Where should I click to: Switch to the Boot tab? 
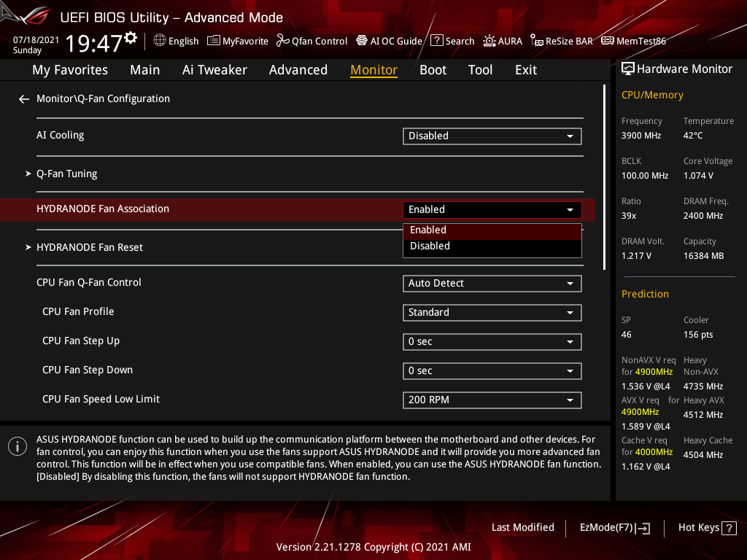pyautogui.click(x=433, y=69)
